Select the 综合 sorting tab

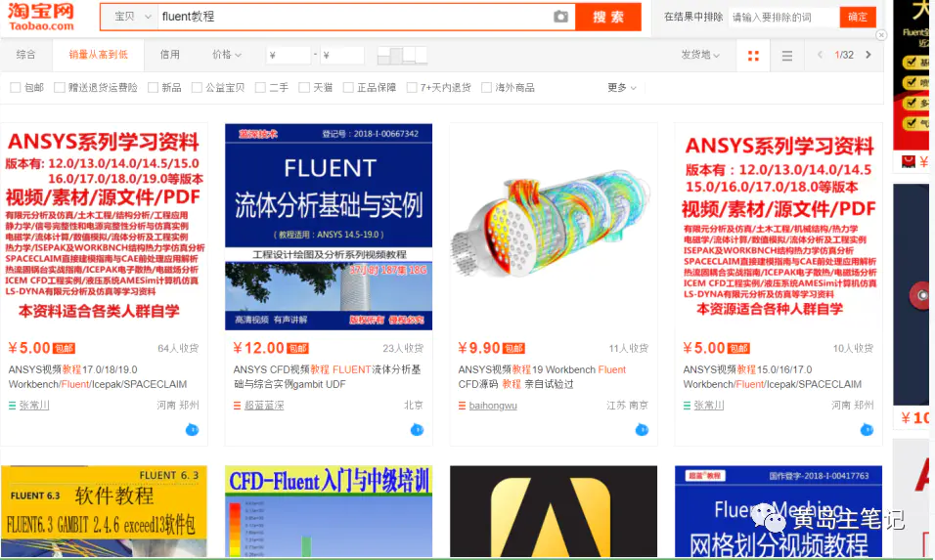pos(26,55)
